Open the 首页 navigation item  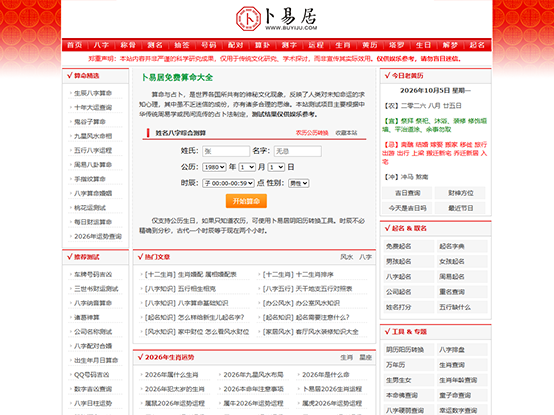click(x=75, y=45)
